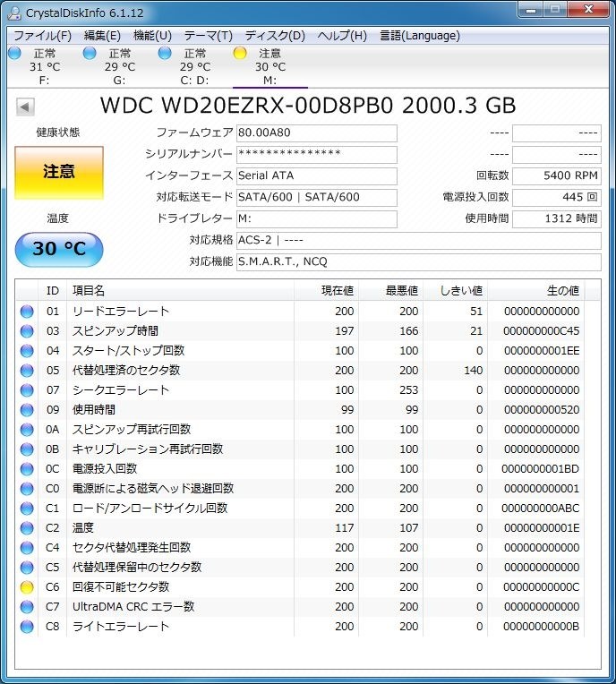The width and height of the screenshot is (616, 684).
Task: Click the drive letter M: field
Action: (x=317, y=218)
